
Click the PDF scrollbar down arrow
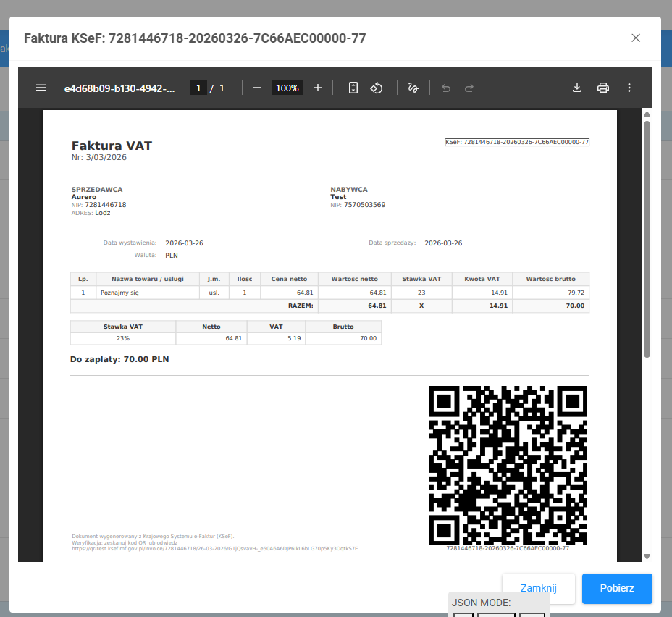point(647,557)
